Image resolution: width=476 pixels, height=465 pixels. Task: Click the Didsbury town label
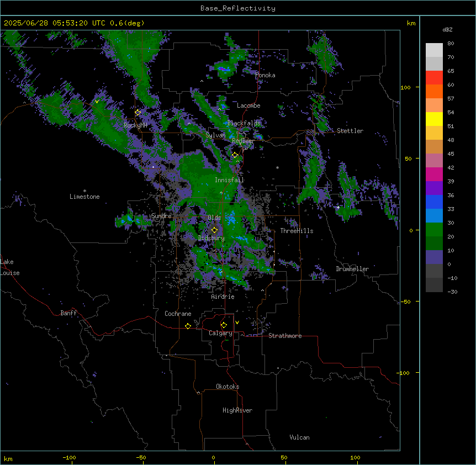click(211, 238)
